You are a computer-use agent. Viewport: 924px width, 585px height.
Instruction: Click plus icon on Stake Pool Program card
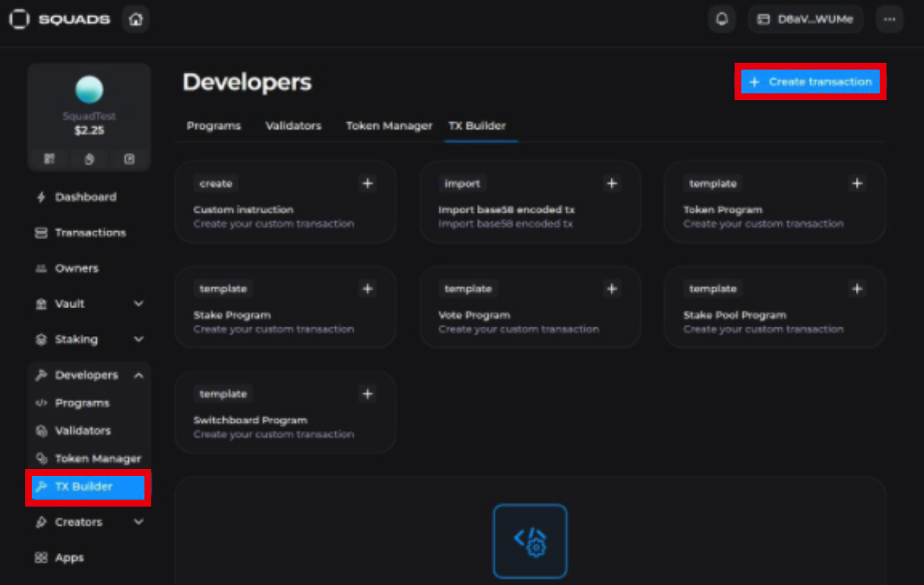click(x=857, y=289)
